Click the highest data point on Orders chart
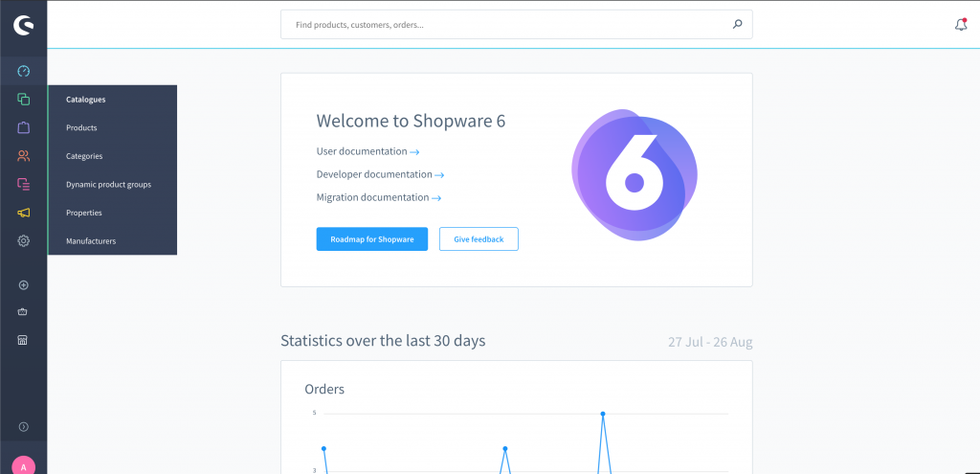 [603, 414]
